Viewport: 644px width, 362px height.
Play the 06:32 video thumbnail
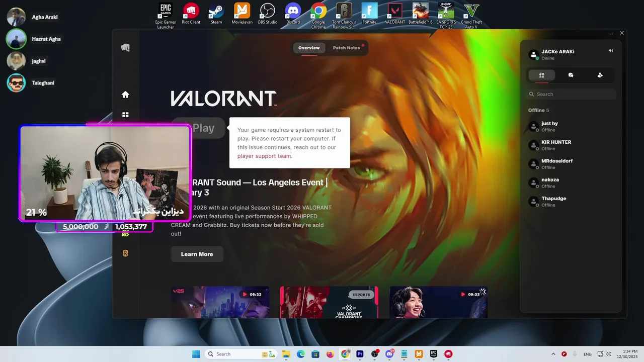[x=220, y=302]
